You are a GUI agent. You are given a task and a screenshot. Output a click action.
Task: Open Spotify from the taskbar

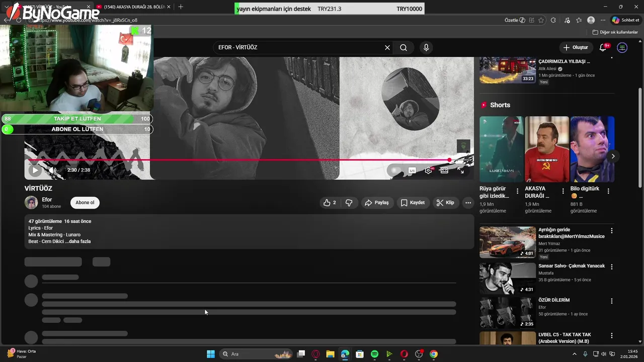click(x=374, y=354)
